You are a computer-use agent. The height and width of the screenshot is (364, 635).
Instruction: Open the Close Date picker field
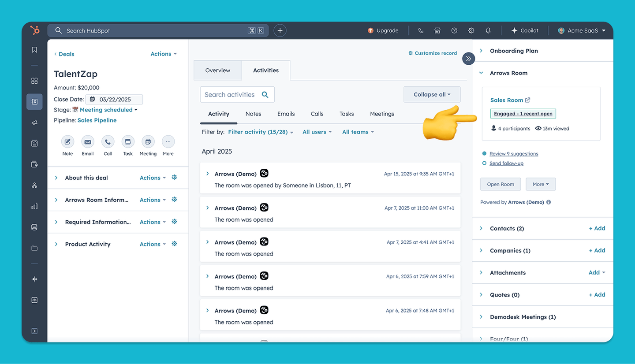point(114,100)
